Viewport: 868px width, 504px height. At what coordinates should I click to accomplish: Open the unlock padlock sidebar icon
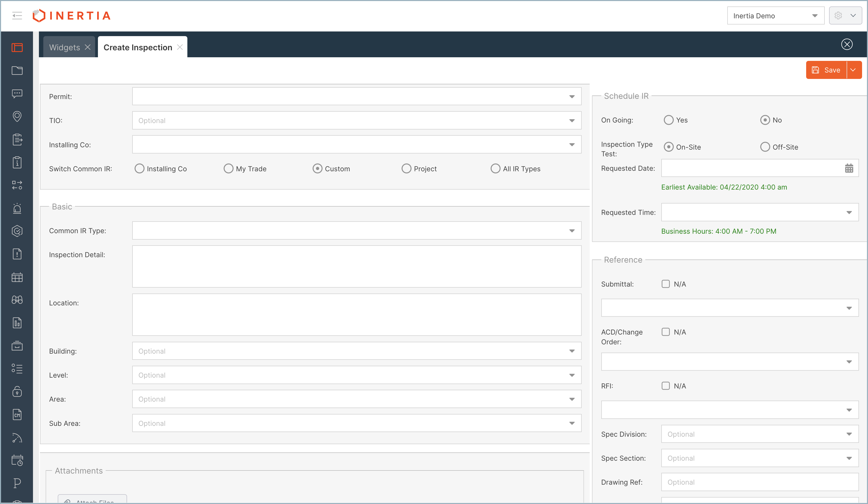coord(17,391)
